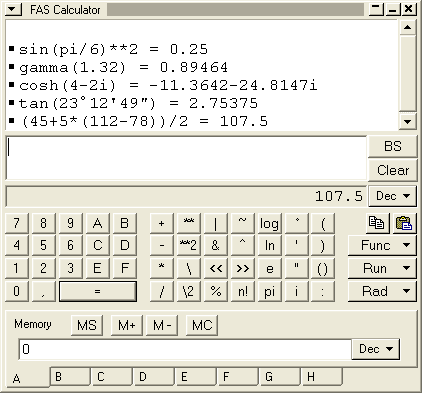This screenshot has width=422, height=393.
Task: Open the Func dropdown menu
Action: (382, 246)
